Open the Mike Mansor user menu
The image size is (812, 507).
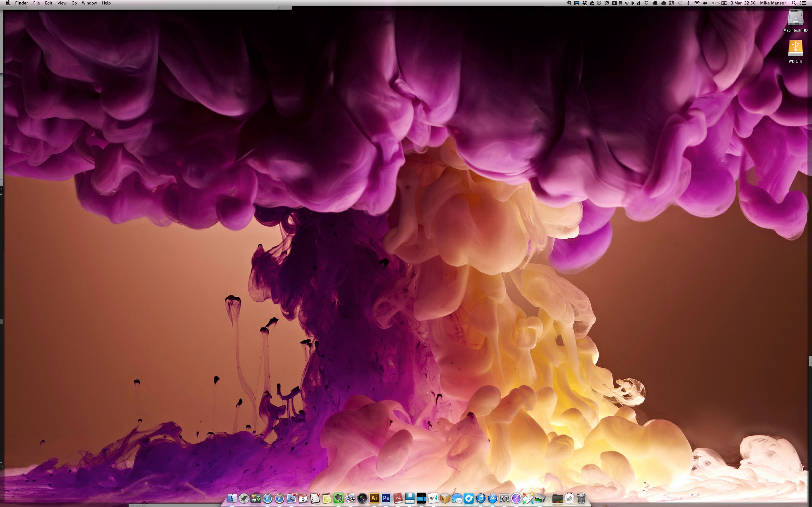pyautogui.click(x=773, y=3)
